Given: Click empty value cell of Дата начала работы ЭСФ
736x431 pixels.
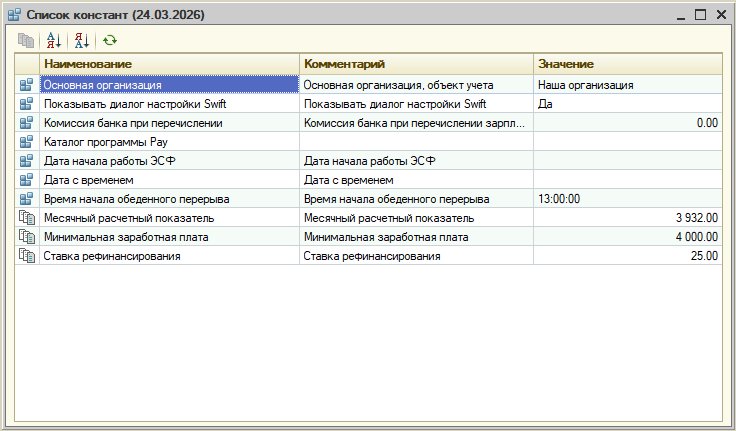Looking at the screenshot, I should click(628, 161).
